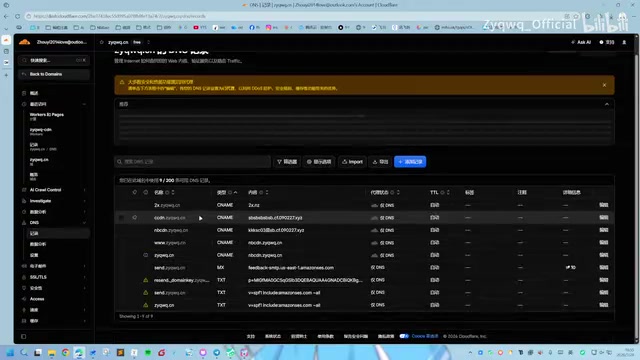640x360 pixels.
Task: Expand the AI Crawl Control sidebar section
Action: (84, 190)
